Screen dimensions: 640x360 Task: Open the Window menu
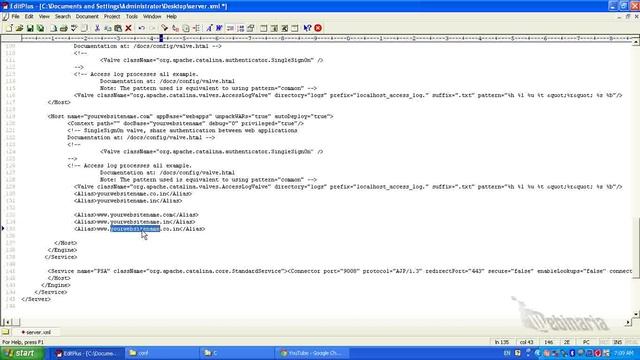click(x=152, y=16)
